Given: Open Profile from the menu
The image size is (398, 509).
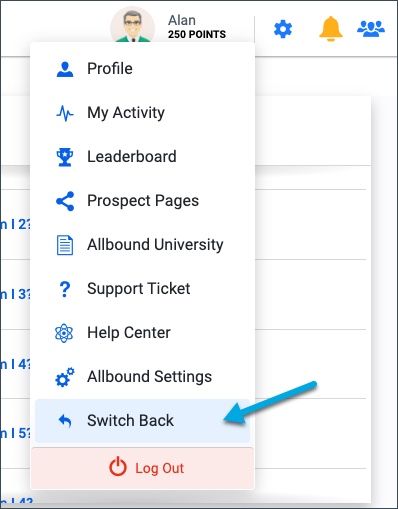Looking at the screenshot, I should pyautogui.click(x=142, y=69).
